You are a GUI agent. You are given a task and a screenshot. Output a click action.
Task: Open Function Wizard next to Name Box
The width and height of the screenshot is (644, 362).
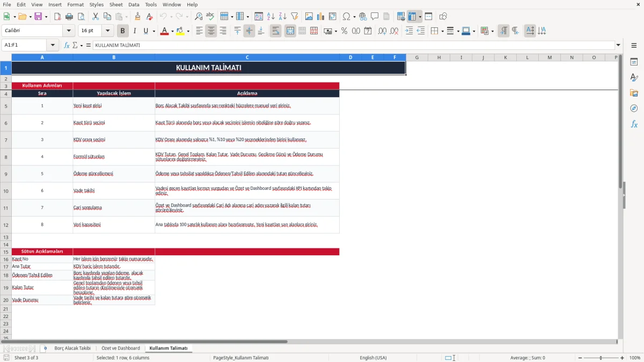[x=67, y=45]
